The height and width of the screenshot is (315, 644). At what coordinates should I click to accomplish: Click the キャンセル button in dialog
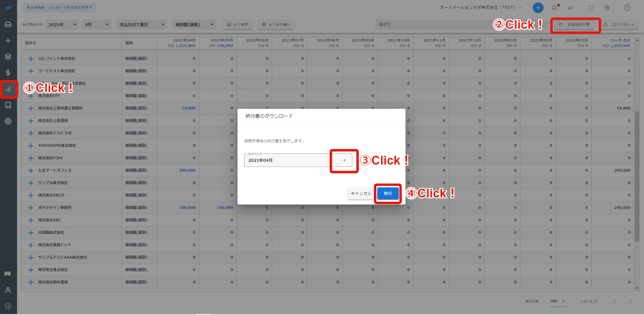(x=361, y=193)
